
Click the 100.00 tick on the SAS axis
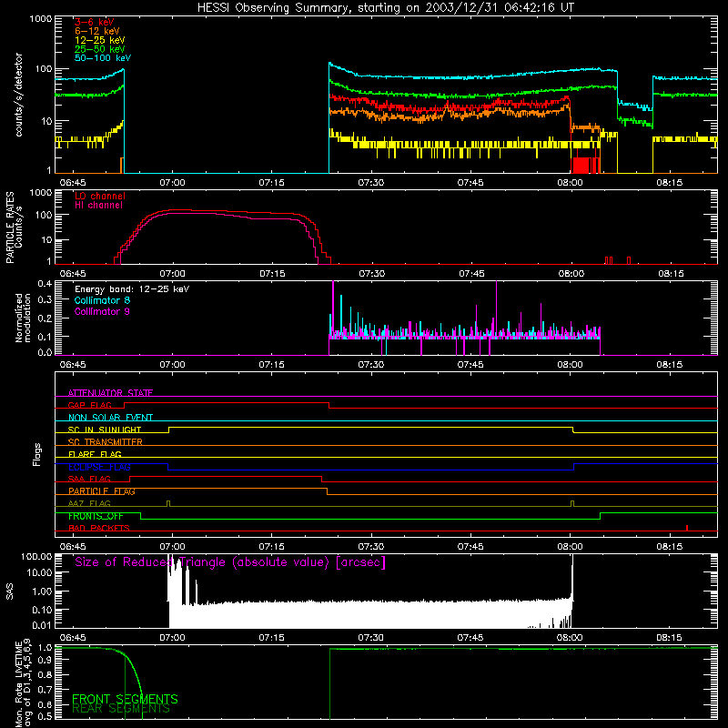tap(36, 556)
